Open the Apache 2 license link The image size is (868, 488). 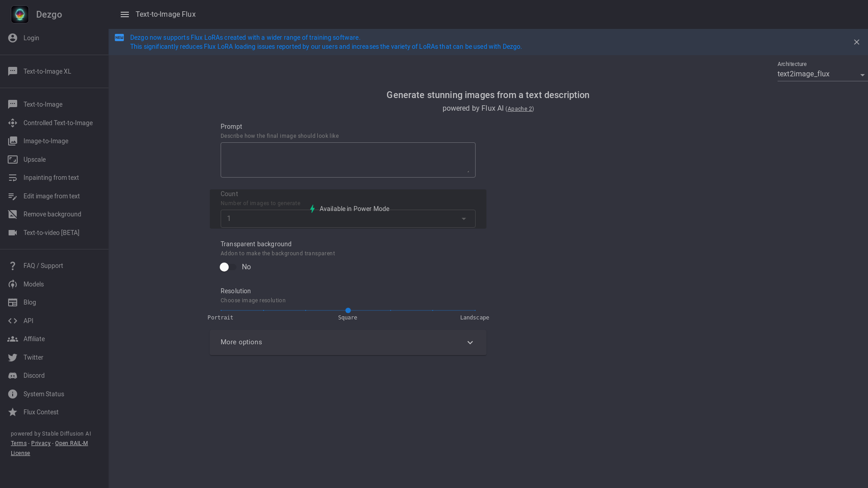tap(519, 109)
